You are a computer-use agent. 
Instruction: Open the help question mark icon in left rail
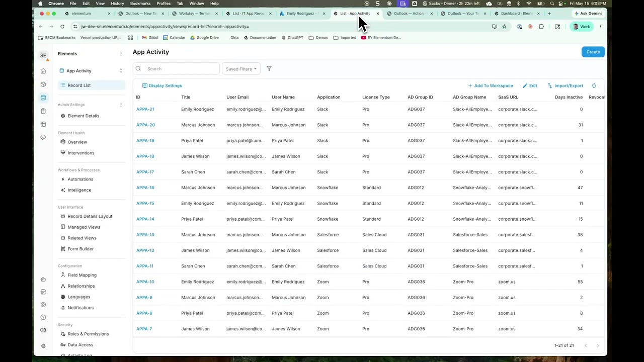tap(43, 317)
